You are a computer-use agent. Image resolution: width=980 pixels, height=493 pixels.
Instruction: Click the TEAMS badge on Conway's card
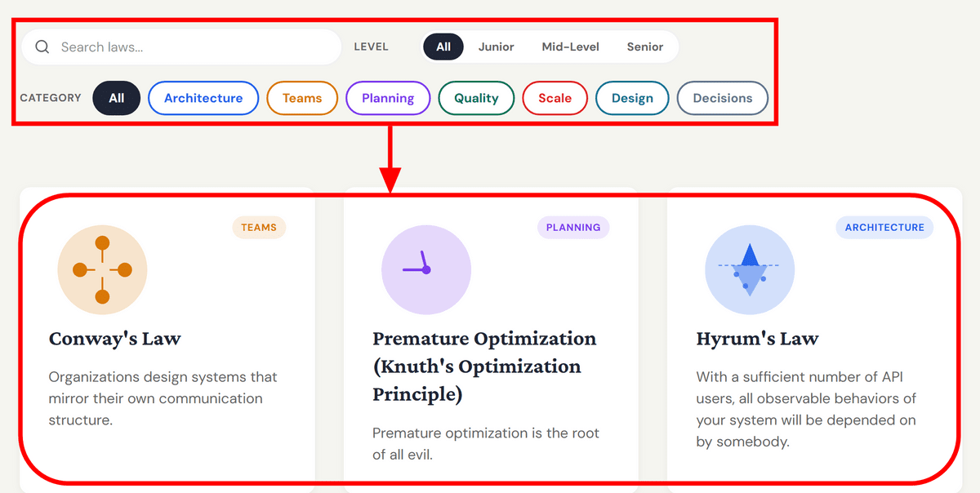(x=259, y=228)
